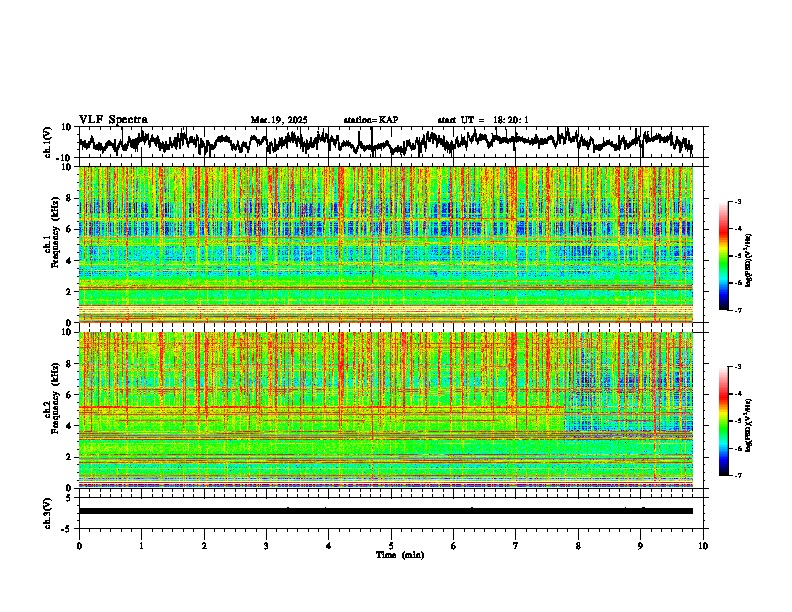Click the ch.2 colorbar log(PSD) label

(749, 425)
